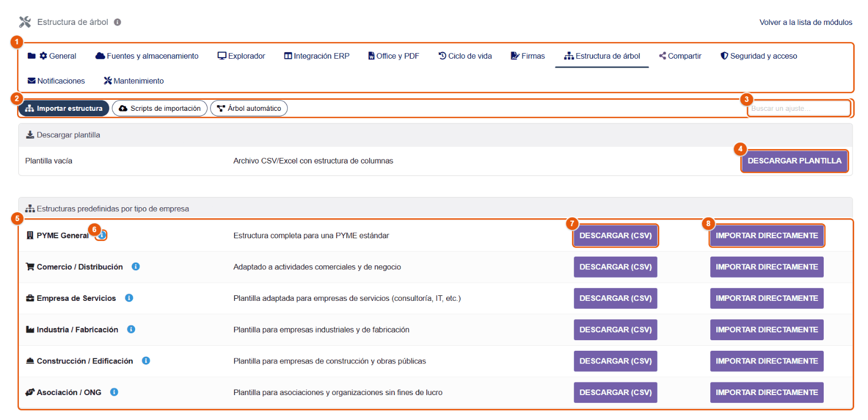Open the Compartir tab
Viewport: 868px width, 420px height.
coord(680,56)
